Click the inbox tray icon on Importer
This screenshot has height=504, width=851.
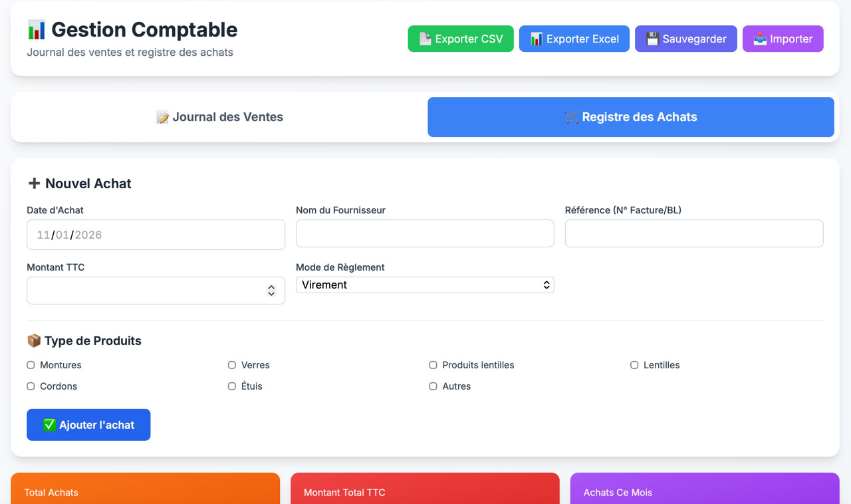point(760,39)
